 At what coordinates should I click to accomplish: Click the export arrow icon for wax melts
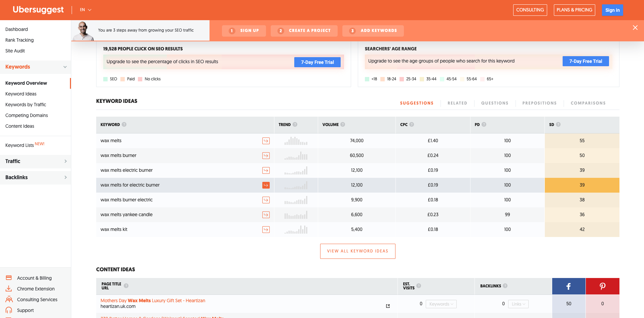click(x=266, y=141)
